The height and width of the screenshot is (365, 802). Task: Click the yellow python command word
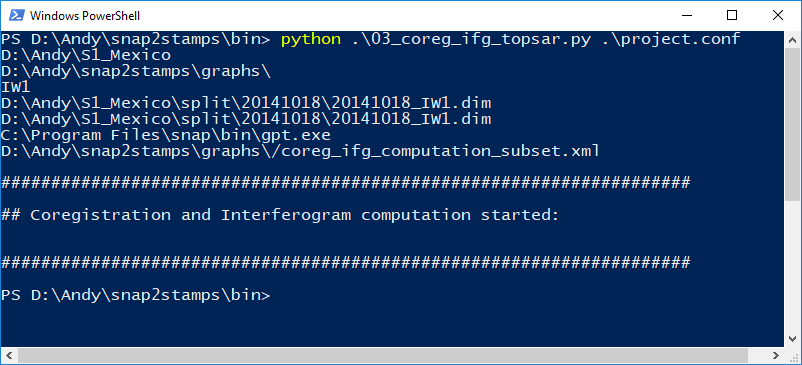pyautogui.click(x=310, y=39)
